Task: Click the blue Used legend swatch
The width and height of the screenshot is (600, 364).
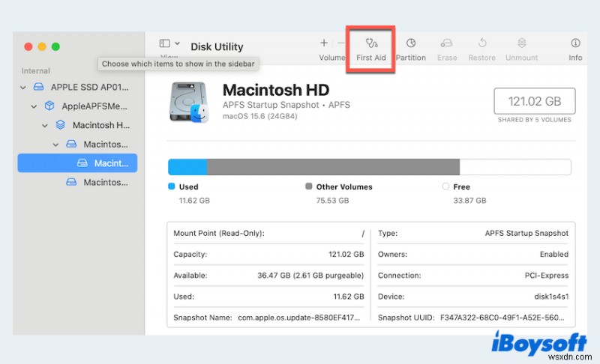Action: (172, 186)
